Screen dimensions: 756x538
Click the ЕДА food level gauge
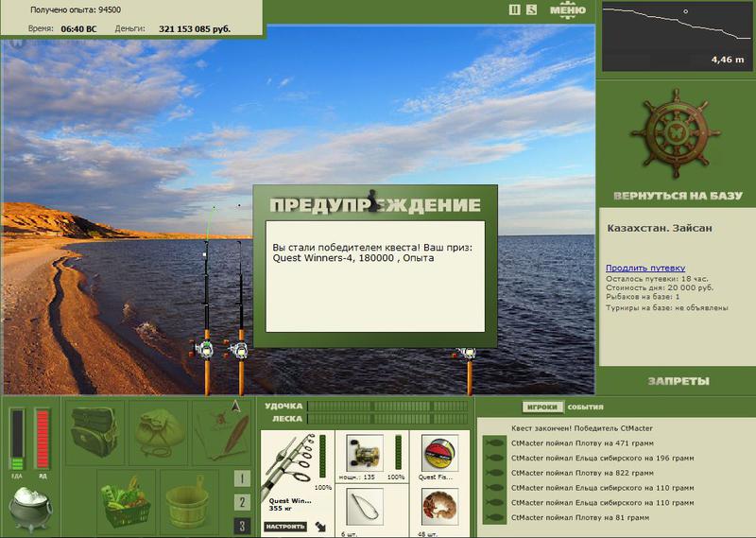(x=17, y=439)
